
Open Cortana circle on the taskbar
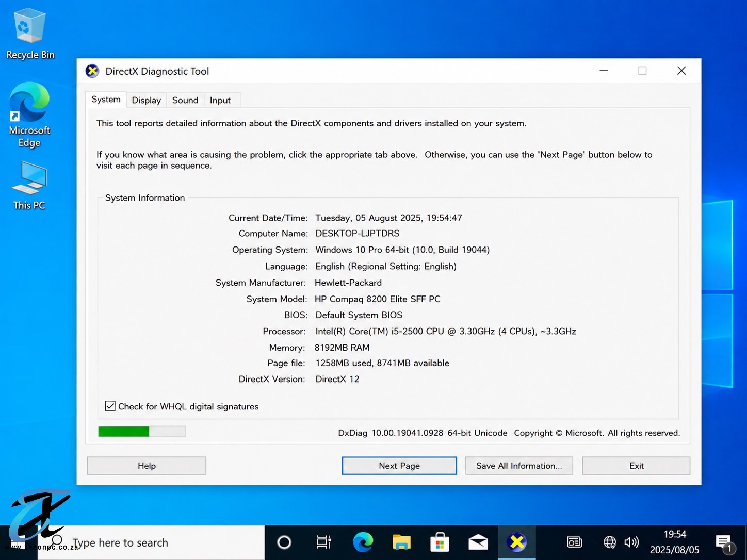point(284,542)
